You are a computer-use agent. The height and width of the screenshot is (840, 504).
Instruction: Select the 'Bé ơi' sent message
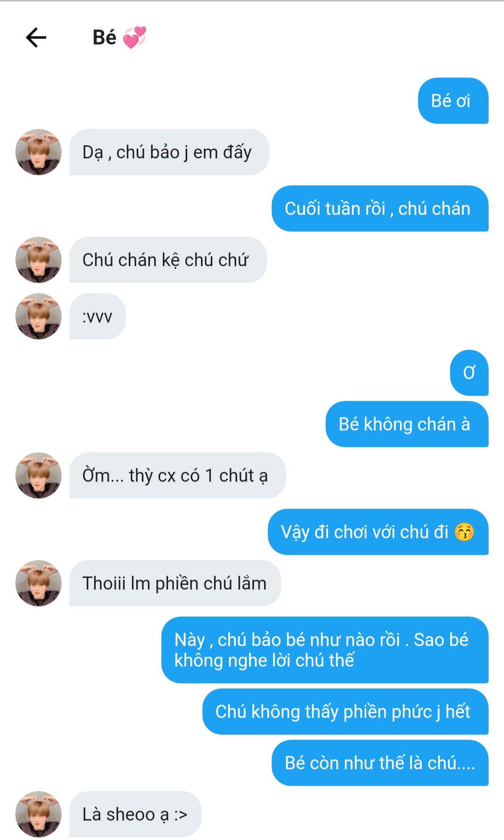click(x=453, y=101)
